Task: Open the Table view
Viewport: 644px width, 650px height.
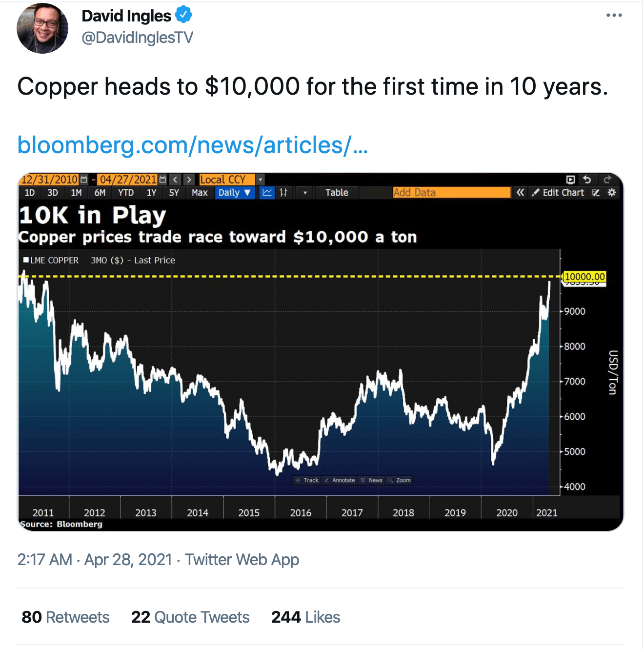Action: point(337,193)
